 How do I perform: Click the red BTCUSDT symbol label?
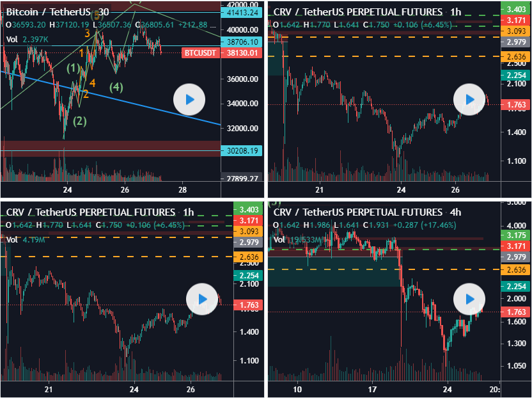pos(200,53)
